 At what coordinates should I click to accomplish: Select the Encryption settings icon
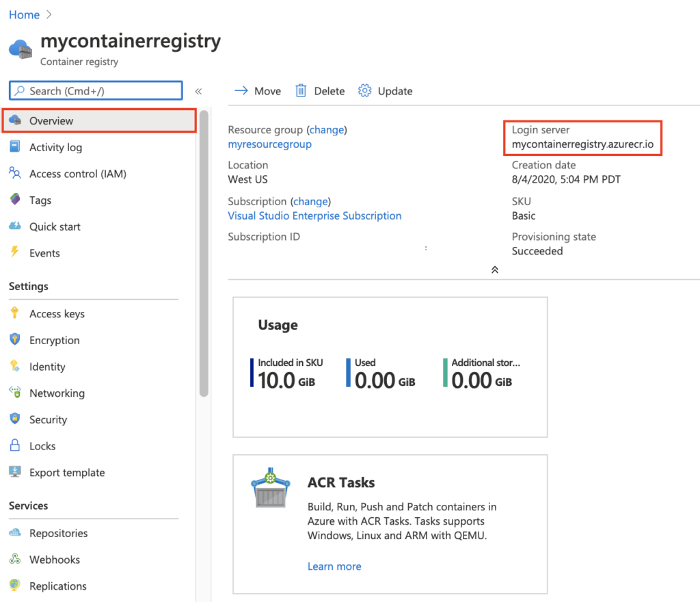click(16, 340)
